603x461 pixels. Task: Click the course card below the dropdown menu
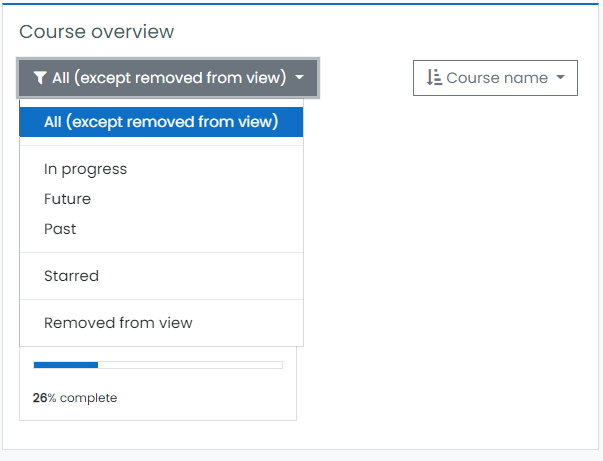click(x=158, y=383)
